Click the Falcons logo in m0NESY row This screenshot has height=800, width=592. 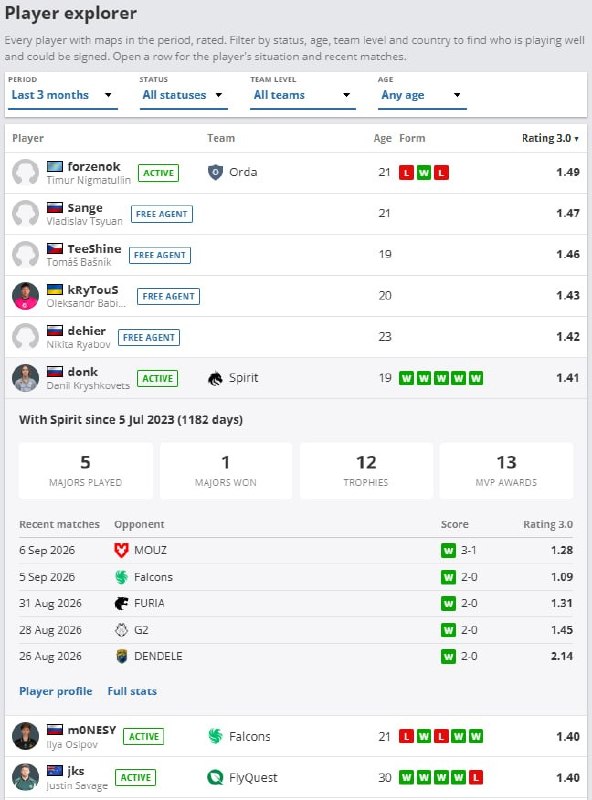[x=215, y=736]
